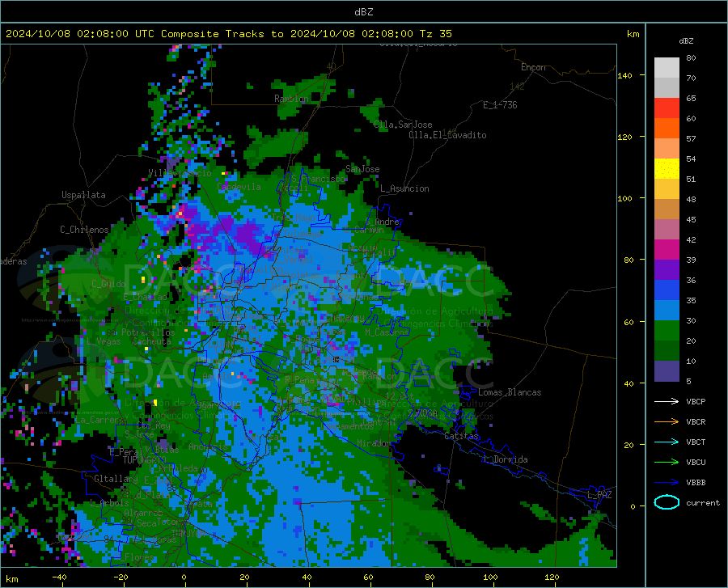Click the 'L_Dormida' place label

(x=506, y=459)
